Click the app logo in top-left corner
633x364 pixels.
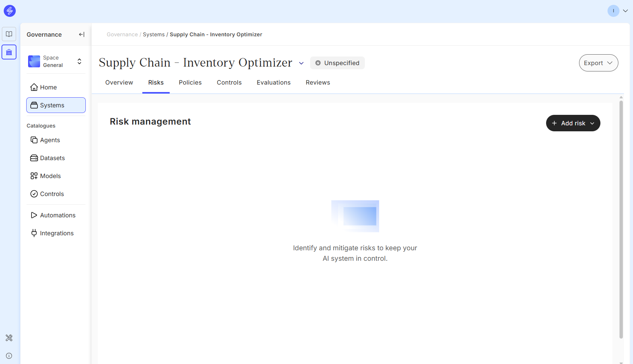(x=9, y=11)
